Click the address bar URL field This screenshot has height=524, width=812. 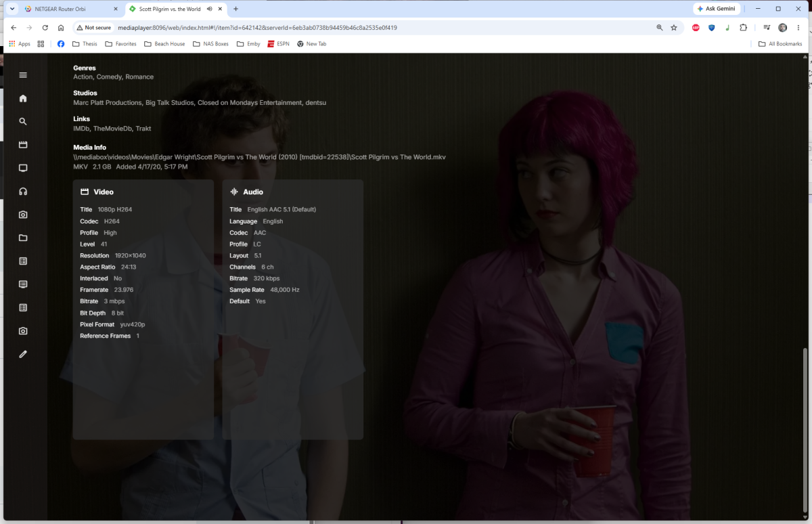379,28
